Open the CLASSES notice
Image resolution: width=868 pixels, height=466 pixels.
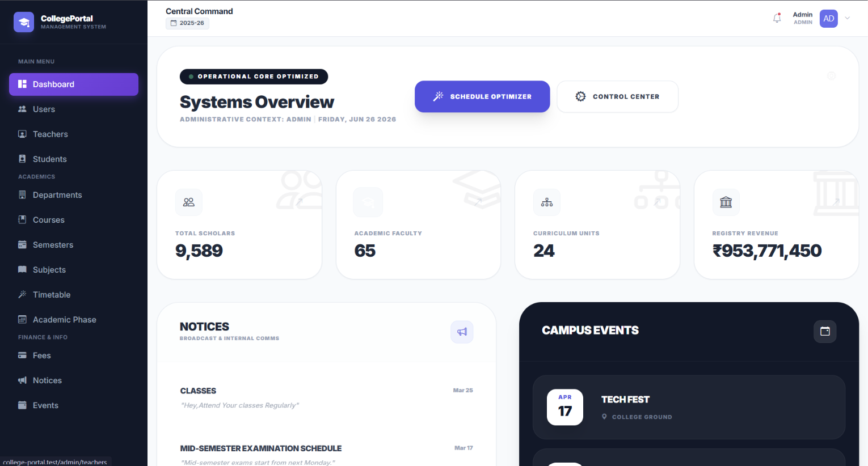(x=327, y=397)
